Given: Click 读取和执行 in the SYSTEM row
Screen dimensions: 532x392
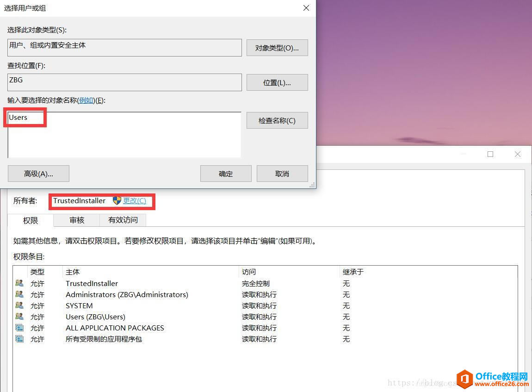Looking at the screenshot, I should pyautogui.click(x=259, y=306).
